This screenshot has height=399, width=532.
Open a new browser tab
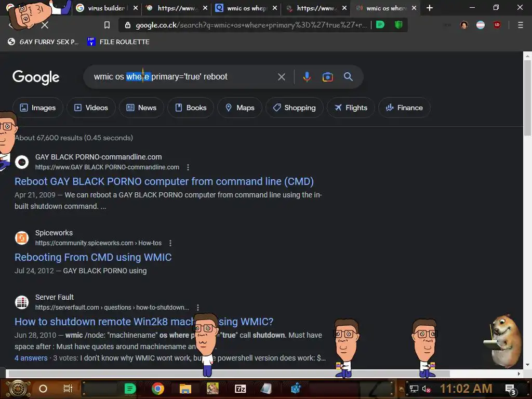[430, 8]
